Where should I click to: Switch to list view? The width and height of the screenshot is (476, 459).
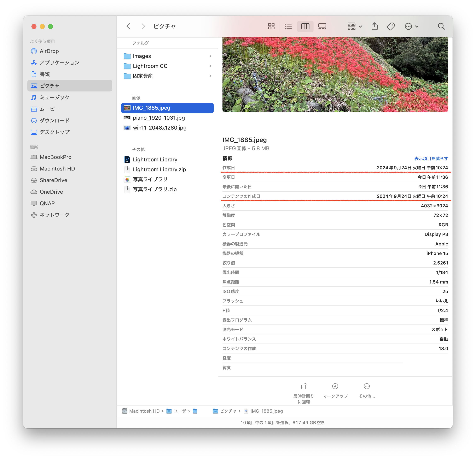coord(288,26)
